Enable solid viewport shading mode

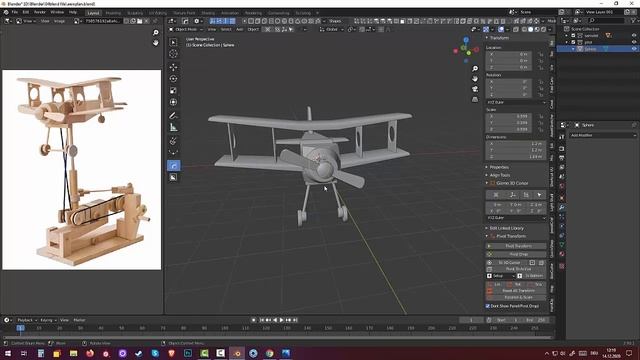[530, 29]
